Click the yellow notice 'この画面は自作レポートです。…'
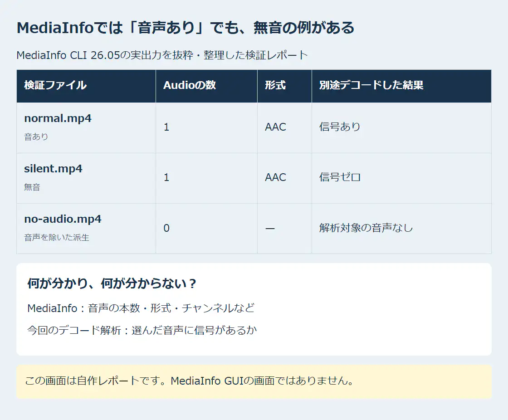The image size is (508, 420). click(x=254, y=381)
